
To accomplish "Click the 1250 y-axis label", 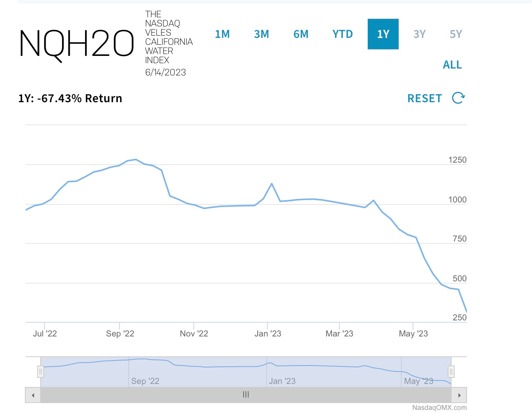I will 457,160.
